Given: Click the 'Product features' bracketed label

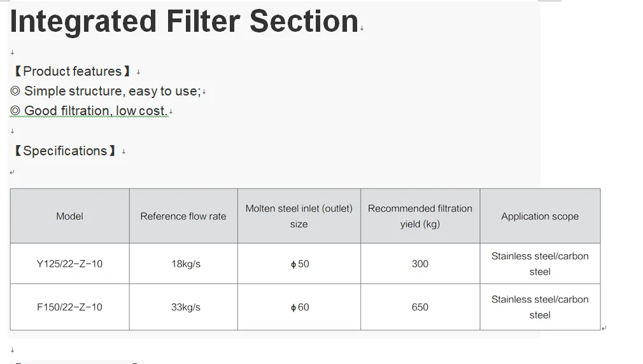Looking at the screenshot, I should click(x=72, y=71).
